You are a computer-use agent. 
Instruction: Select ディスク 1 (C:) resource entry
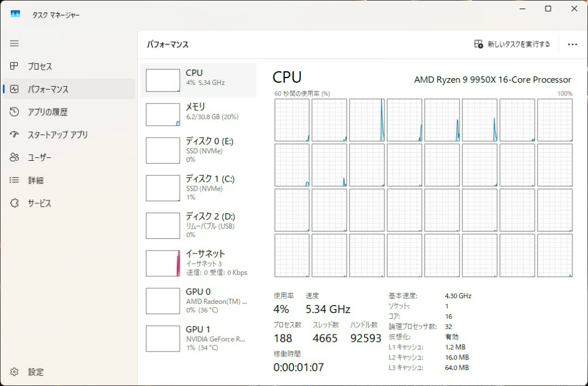(x=198, y=188)
